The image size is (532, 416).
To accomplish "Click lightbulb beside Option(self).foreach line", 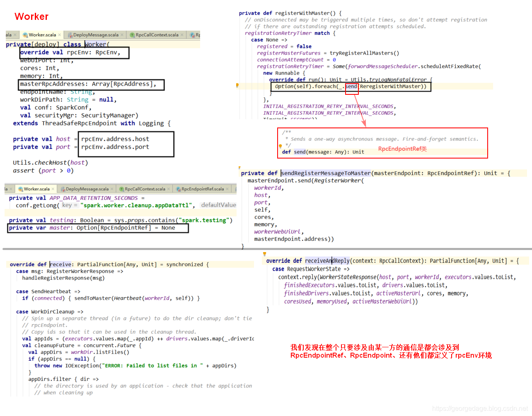I will click(x=237, y=86).
